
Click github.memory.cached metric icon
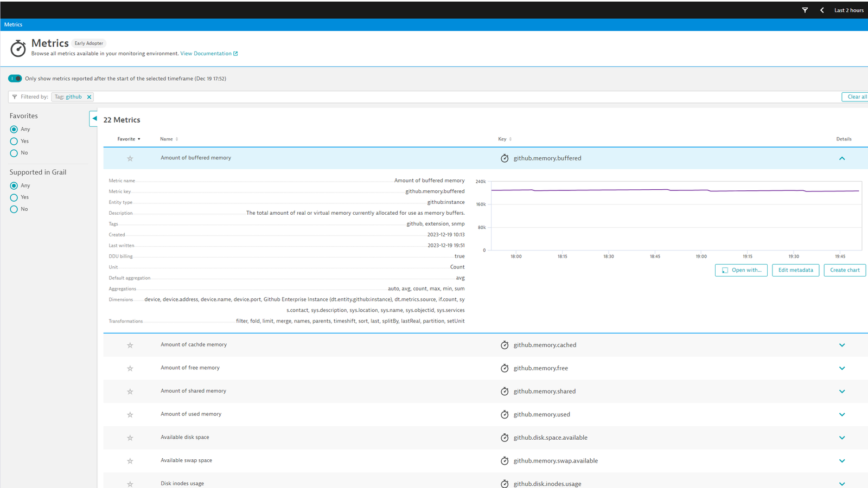click(505, 345)
